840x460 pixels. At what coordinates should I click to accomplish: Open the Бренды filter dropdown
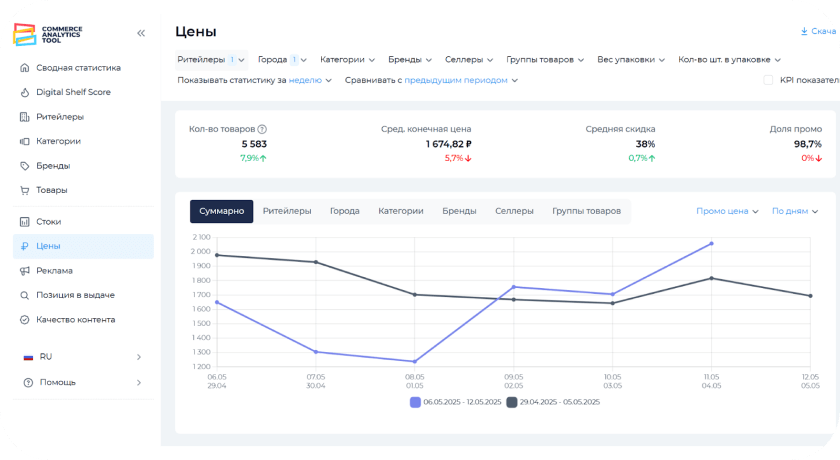410,60
